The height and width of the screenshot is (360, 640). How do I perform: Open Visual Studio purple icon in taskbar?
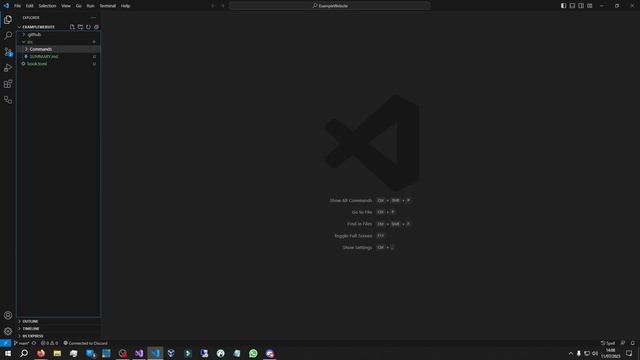pos(139,353)
